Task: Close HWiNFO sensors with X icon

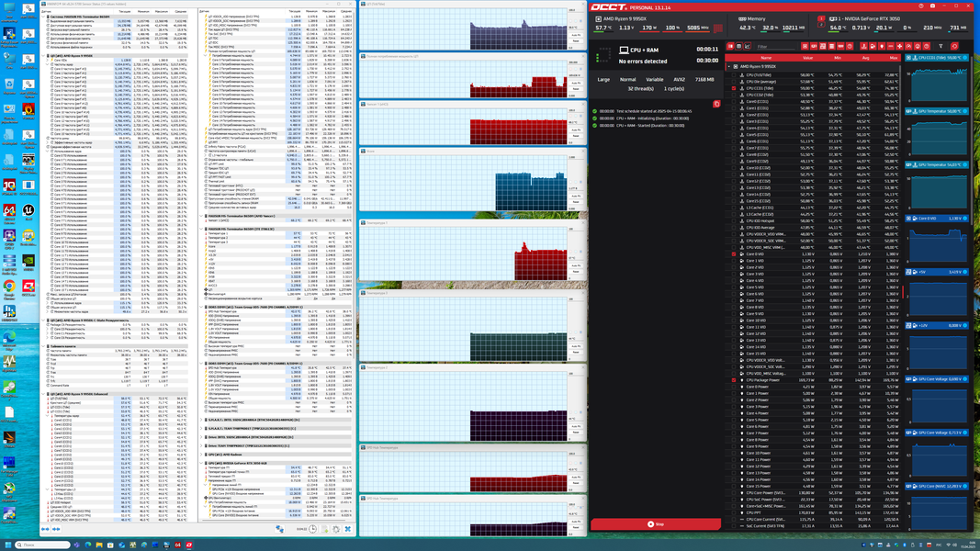Action: tap(348, 529)
